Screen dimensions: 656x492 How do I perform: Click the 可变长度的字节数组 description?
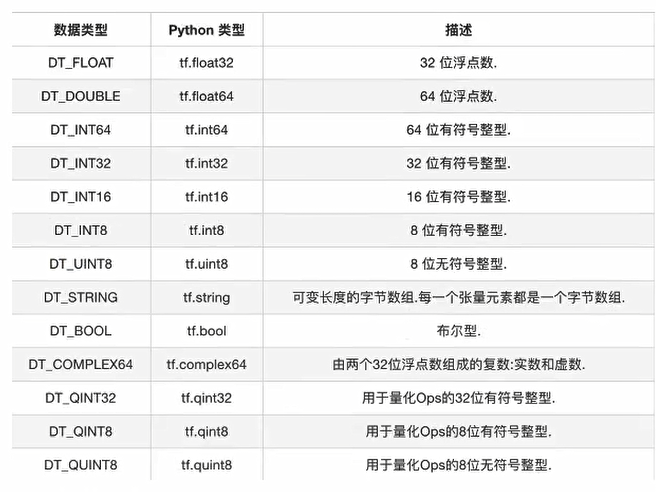tap(459, 297)
